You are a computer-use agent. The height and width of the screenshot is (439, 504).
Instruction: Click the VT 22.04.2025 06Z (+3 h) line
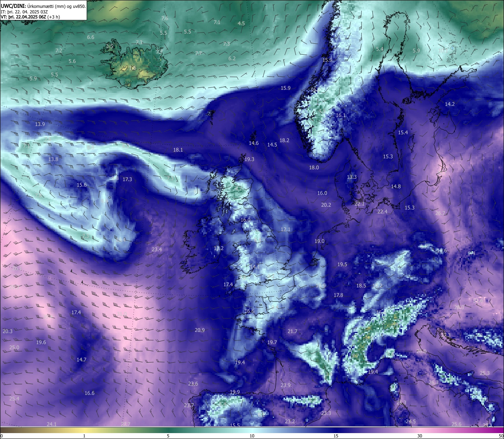click(30, 17)
